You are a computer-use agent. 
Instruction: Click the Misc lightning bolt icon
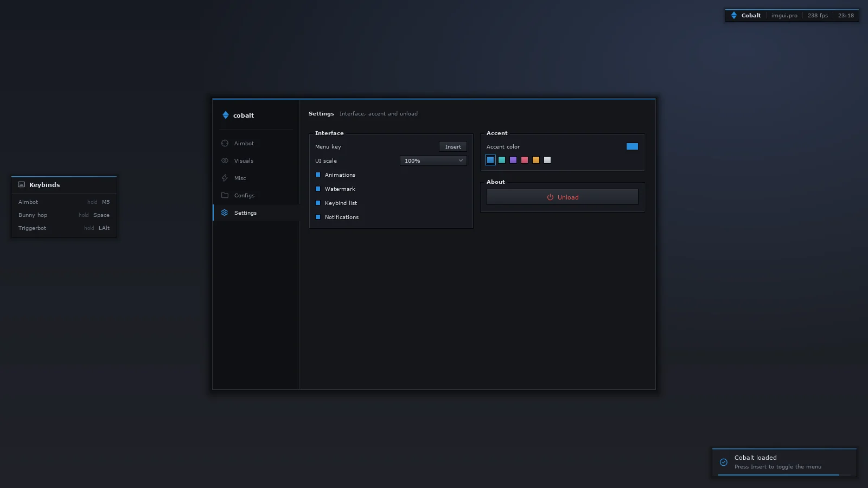pos(225,178)
